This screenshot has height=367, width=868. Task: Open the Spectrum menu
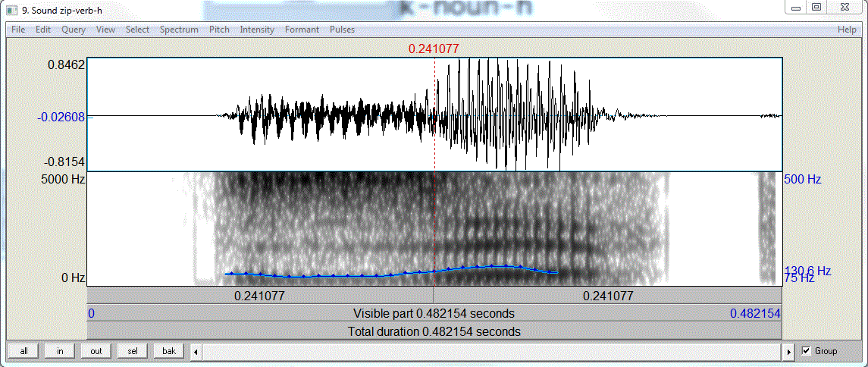(179, 30)
